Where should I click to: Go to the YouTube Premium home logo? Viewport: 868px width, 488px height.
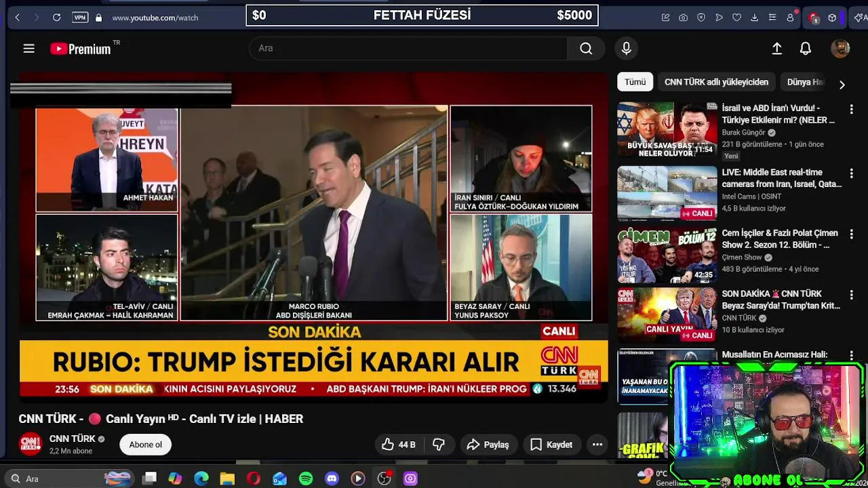81,49
